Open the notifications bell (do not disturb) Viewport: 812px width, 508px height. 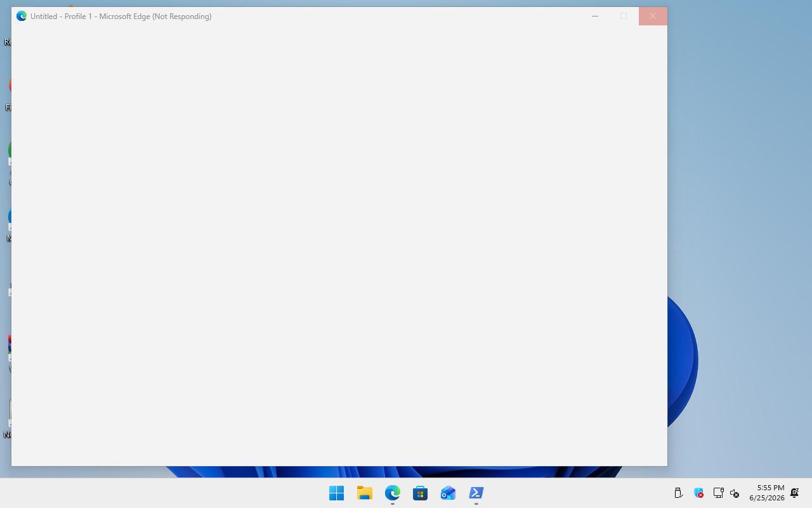[794, 493]
